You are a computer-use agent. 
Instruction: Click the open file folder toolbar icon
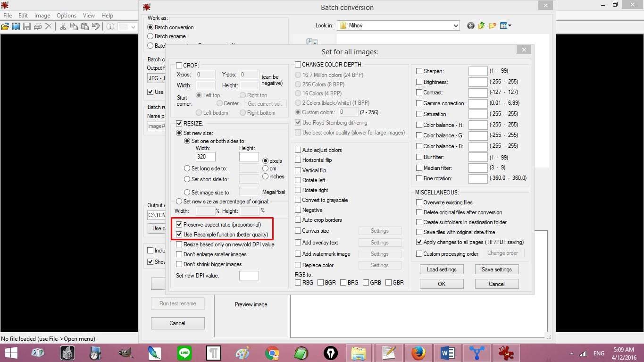(5, 26)
